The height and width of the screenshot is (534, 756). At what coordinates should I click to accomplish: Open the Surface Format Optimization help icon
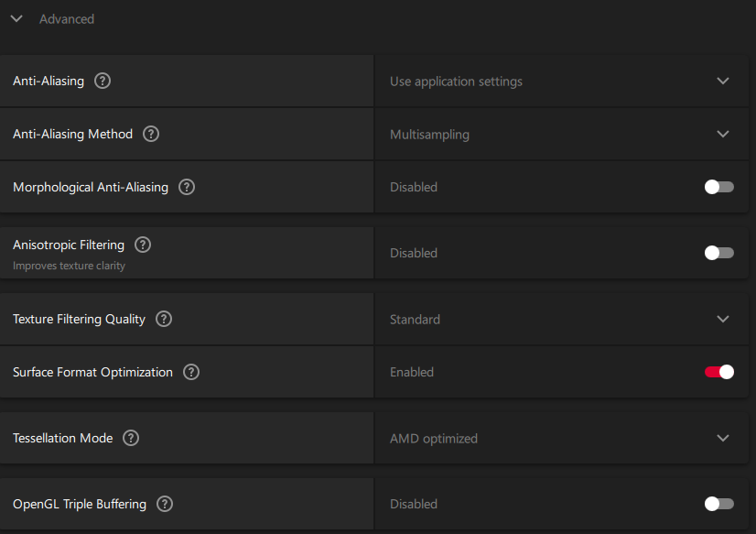point(191,372)
